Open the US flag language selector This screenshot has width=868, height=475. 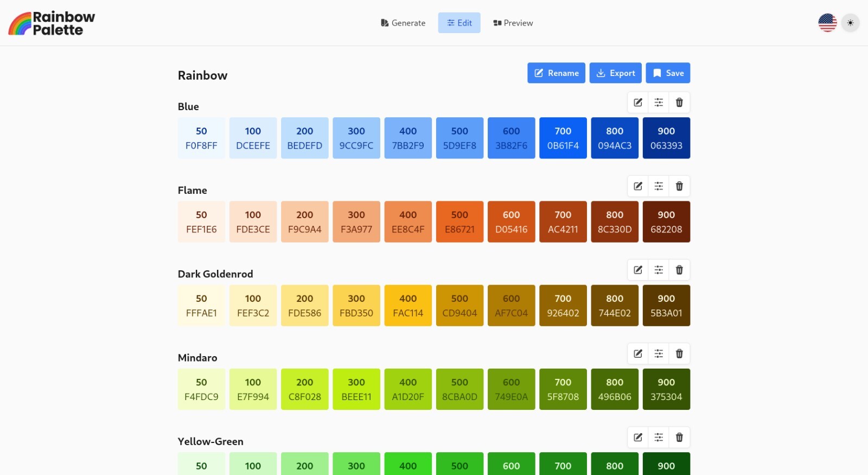coord(827,23)
